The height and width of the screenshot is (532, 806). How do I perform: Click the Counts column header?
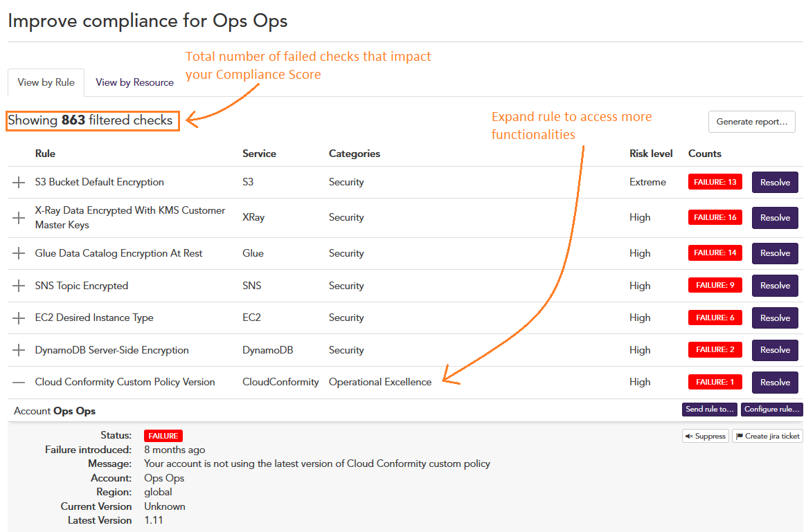click(705, 154)
